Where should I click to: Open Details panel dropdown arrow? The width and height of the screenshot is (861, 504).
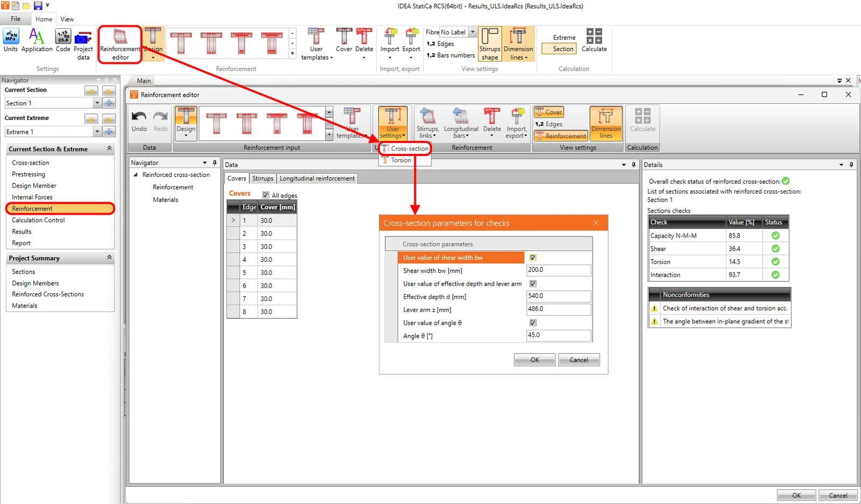841,165
